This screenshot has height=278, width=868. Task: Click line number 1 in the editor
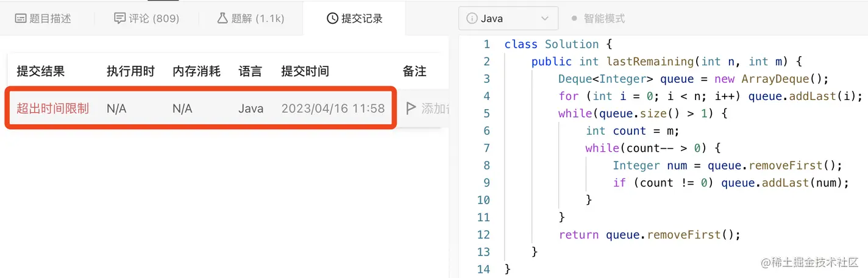coord(486,44)
